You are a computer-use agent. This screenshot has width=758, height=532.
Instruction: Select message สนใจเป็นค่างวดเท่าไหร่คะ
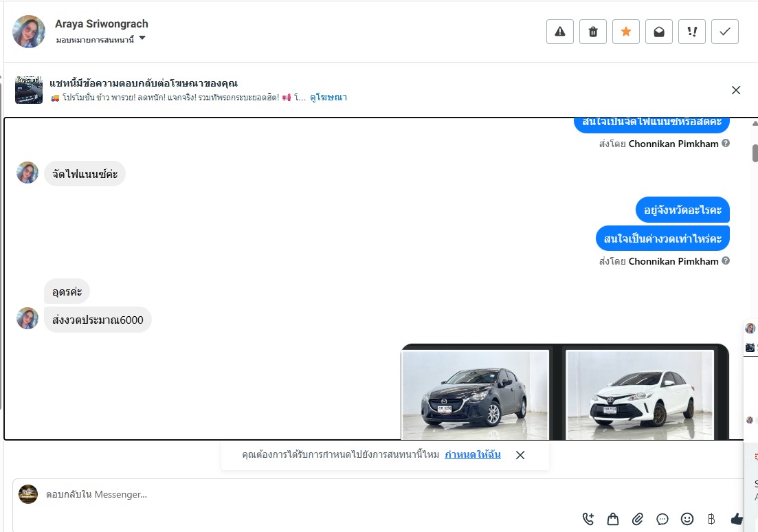point(662,238)
